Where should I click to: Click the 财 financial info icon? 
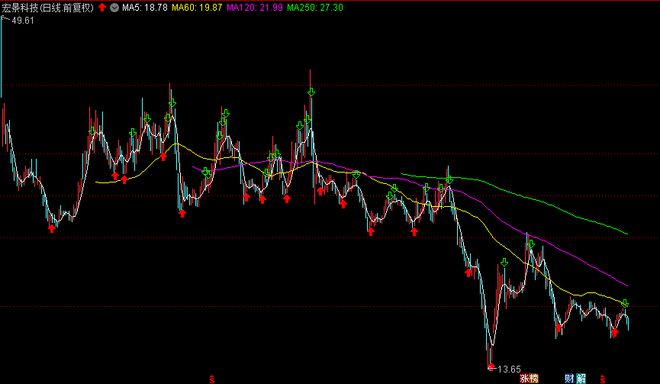(x=570, y=379)
